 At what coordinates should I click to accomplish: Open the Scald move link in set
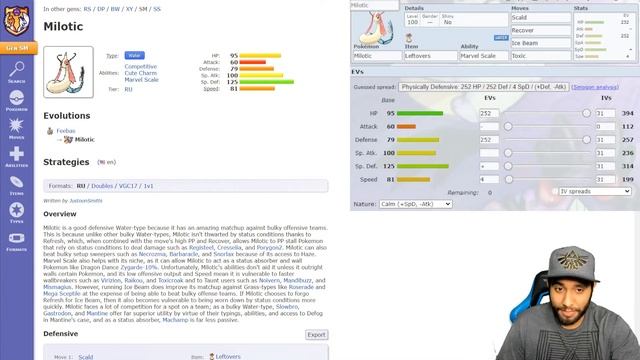85,357
